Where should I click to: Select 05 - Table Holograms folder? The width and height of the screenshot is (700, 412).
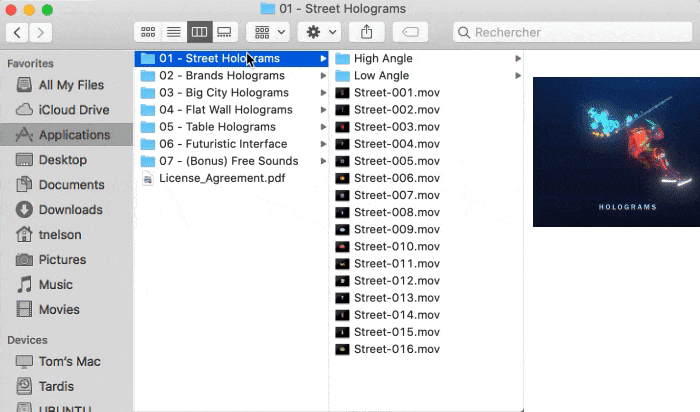(231, 127)
